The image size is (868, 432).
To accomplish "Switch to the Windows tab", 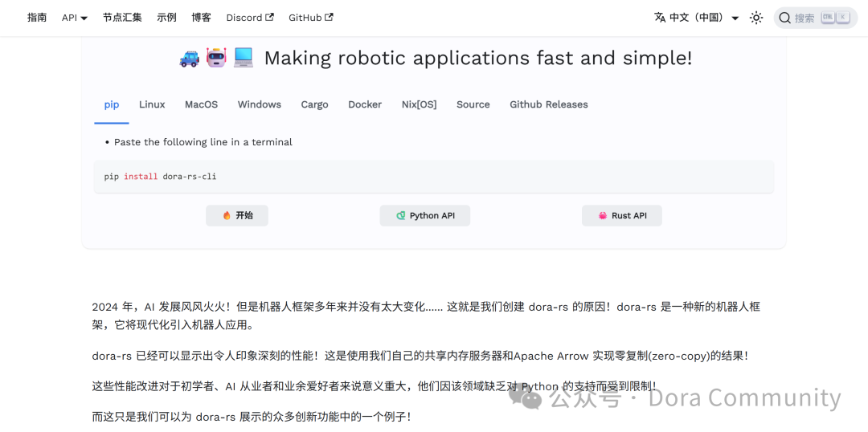I will coord(260,104).
